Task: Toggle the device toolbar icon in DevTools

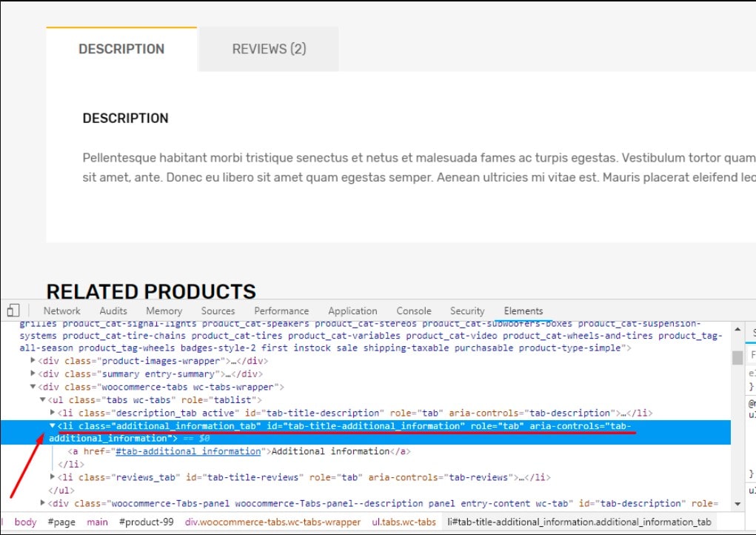Action: coord(13,310)
